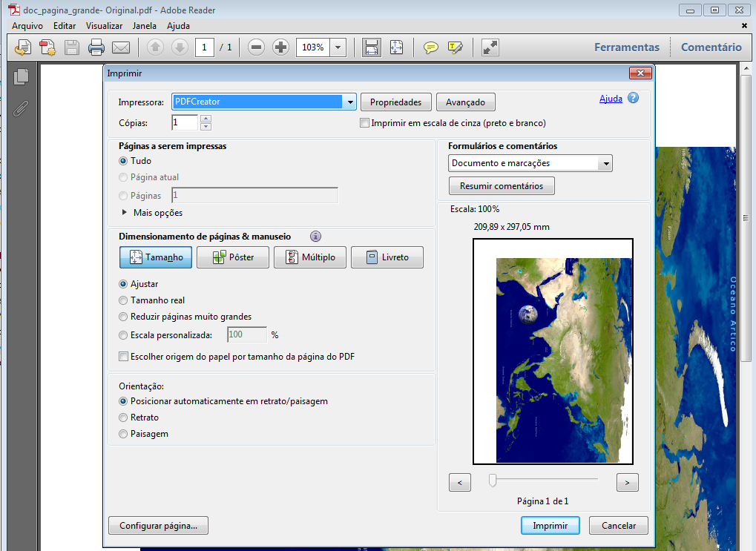756x551 pixels.
Task: Choose Paisagem orientation
Action: tap(124, 434)
